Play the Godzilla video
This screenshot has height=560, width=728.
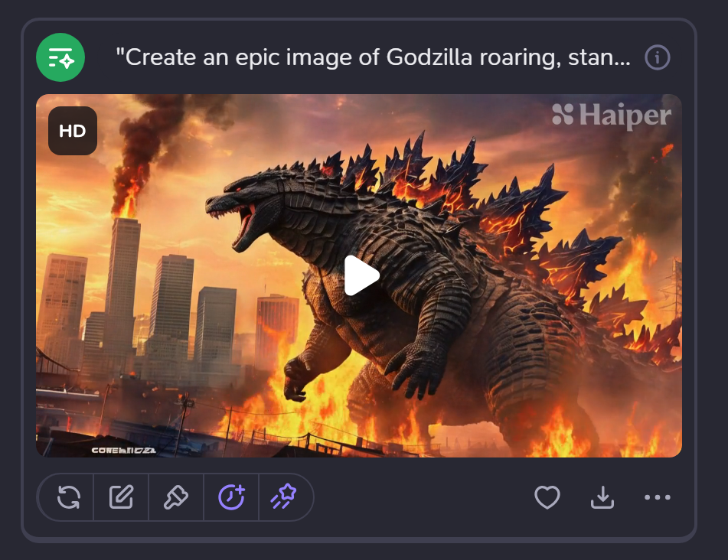tap(362, 275)
